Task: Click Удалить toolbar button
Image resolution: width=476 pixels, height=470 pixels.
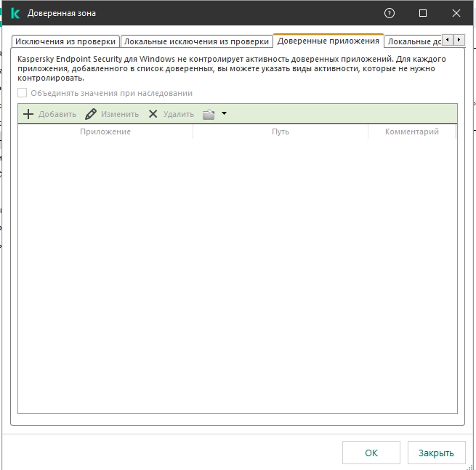Action: [172, 114]
